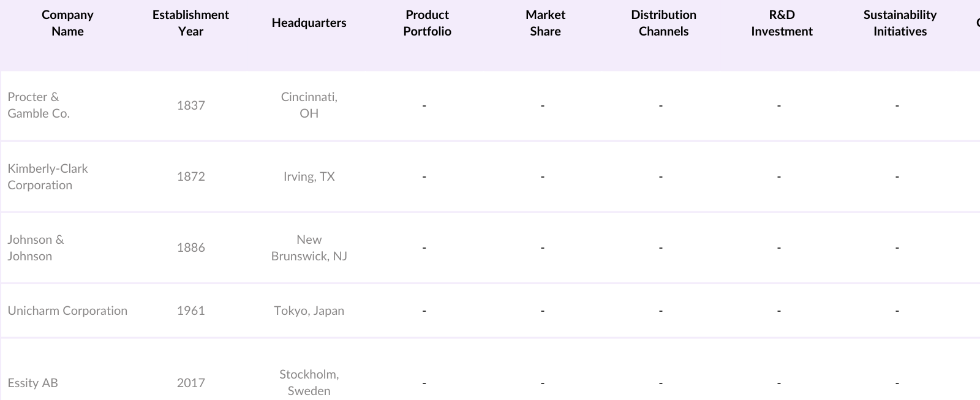Click the Tokyo, Japan headquarters cell
980x400 pixels.
click(x=309, y=311)
